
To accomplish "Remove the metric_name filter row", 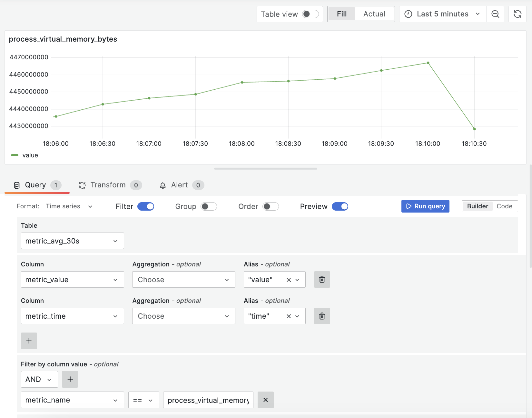I will (265, 400).
